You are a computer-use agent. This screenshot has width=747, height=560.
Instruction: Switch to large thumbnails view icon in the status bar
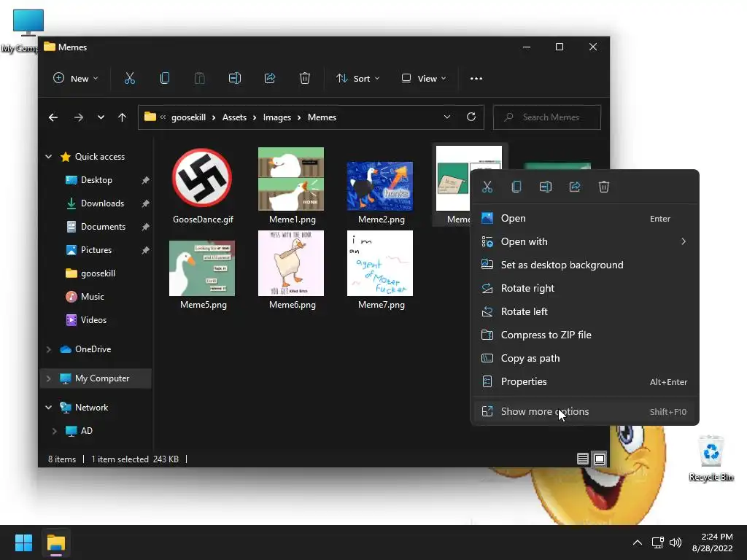[600, 459]
